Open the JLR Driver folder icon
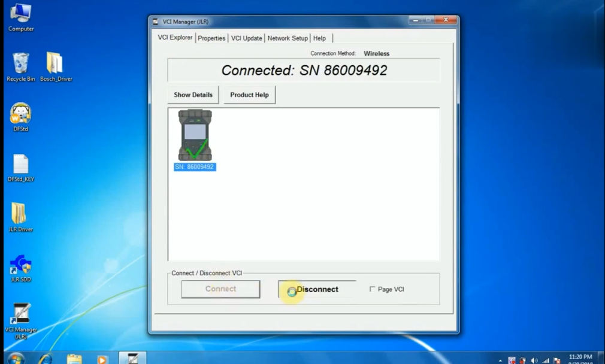The width and height of the screenshot is (605, 364). click(20, 217)
